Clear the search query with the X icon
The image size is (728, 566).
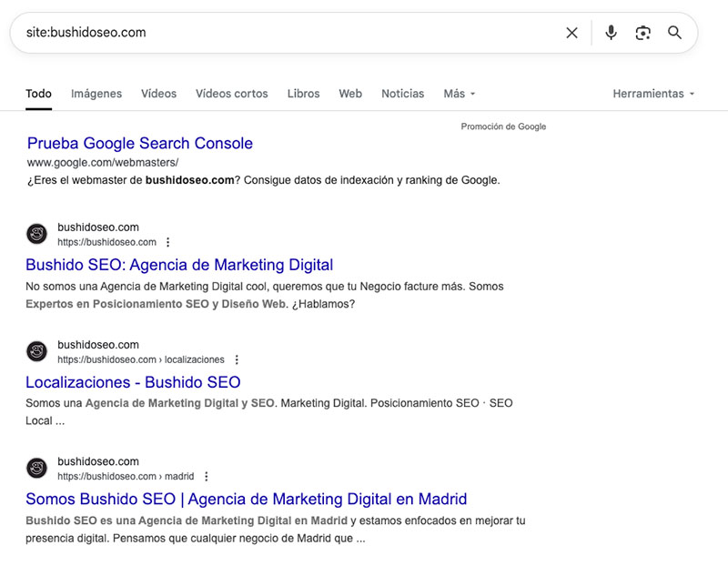pyautogui.click(x=571, y=33)
